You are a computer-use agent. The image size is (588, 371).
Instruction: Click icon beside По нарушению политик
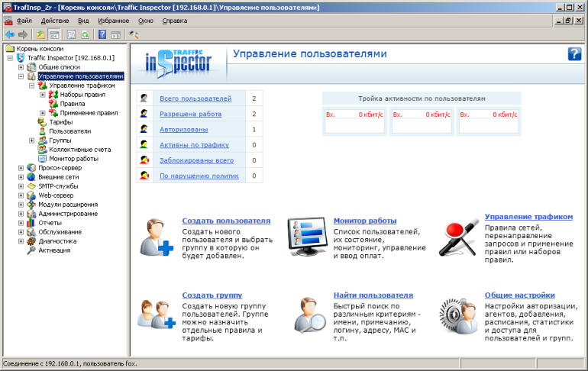point(144,176)
